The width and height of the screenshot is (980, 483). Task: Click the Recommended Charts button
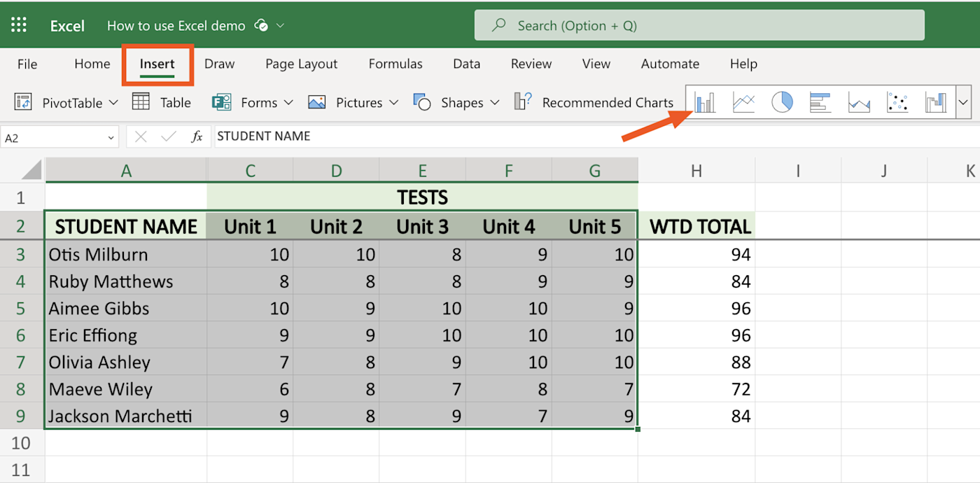coord(594,103)
